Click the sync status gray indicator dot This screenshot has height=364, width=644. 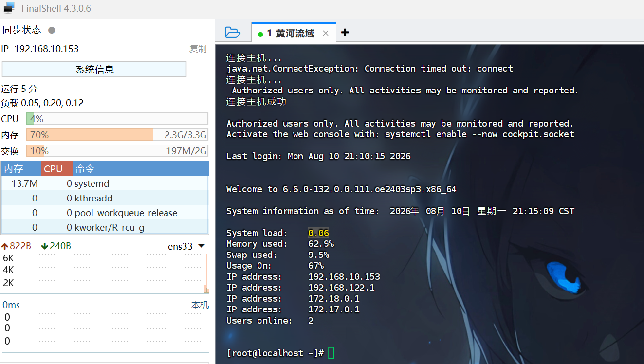(52, 30)
